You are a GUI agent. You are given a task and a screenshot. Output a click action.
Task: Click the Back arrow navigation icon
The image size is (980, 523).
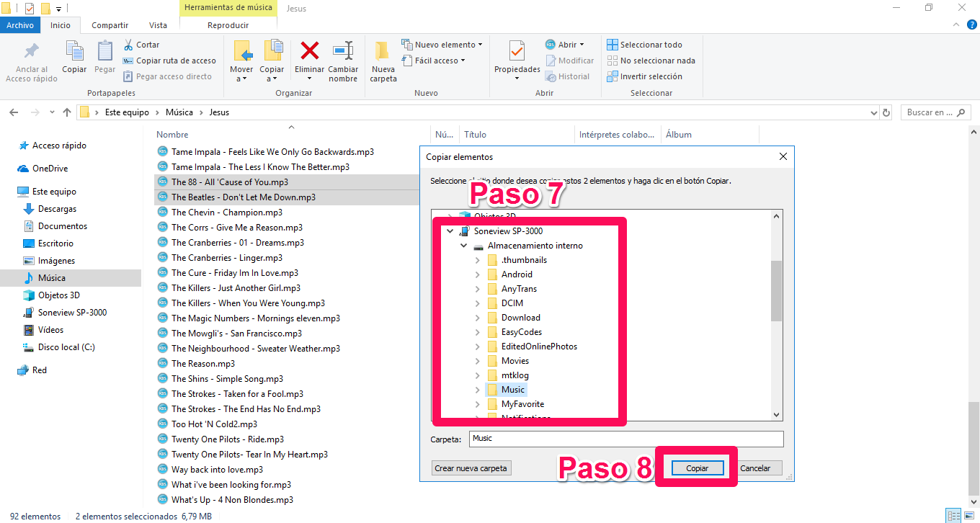[13, 112]
